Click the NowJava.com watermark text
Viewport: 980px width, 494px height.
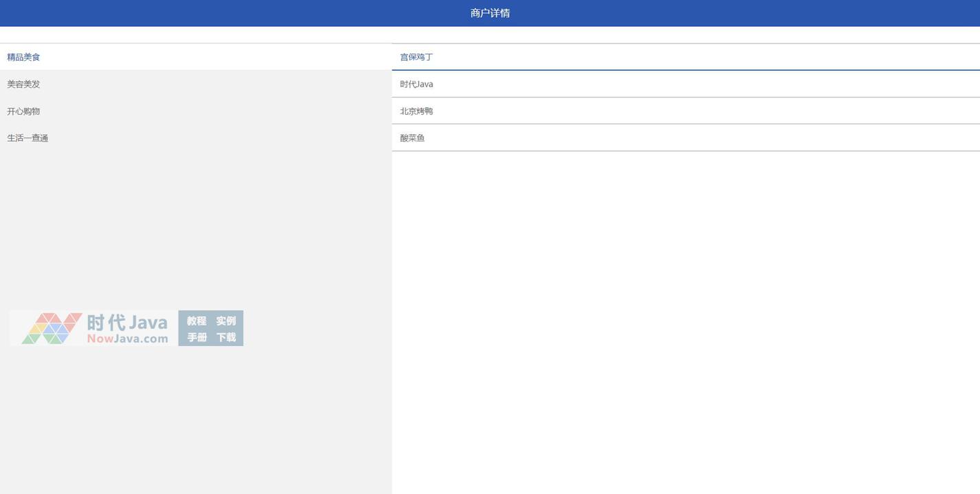click(127, 339)
